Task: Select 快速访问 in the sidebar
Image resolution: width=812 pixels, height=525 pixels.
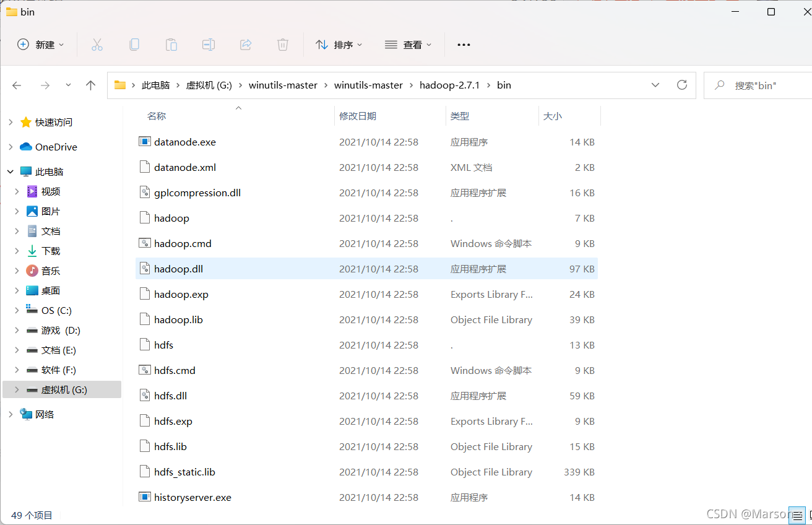Action: (53, 123)
